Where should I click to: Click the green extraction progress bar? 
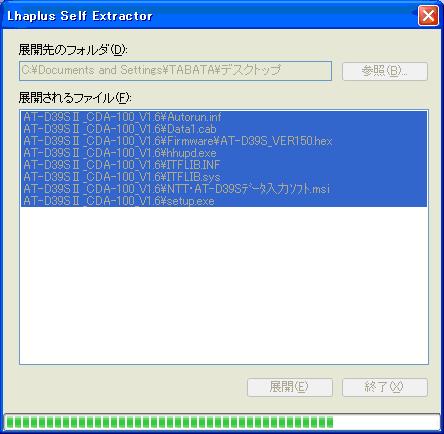(x=222, y=422)
